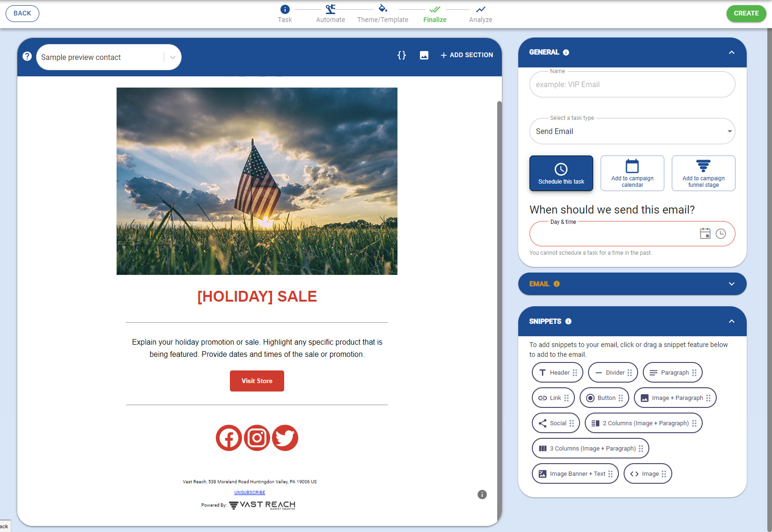
Task: Click ADD SECTION button
Action: point(467,55)
